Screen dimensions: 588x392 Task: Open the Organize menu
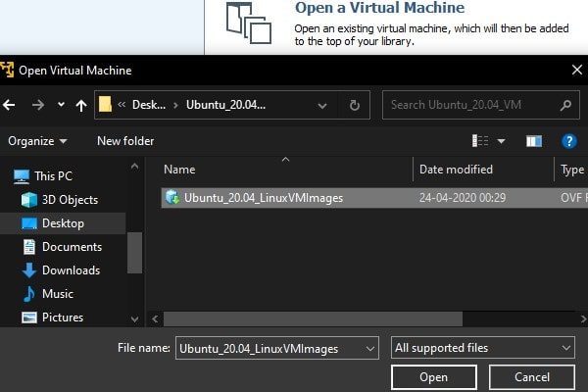click(x=37, y=141)
